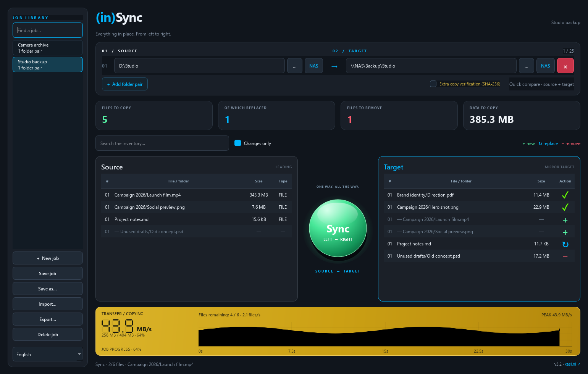Image resolution: width=588 pixels, height=374 pixels.
Task: Click Export... button
Action: 48,319
